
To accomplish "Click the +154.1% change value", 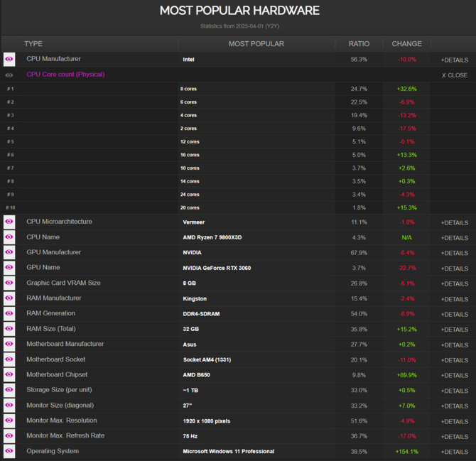I will click(x=407, y=452).
